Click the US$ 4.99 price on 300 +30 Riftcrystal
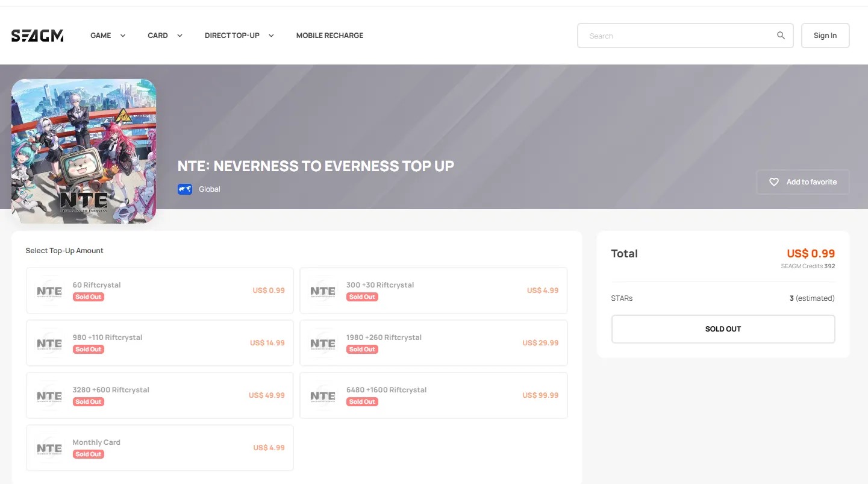The width and height of the screenshot is (868, 484). tap(543, 291)
